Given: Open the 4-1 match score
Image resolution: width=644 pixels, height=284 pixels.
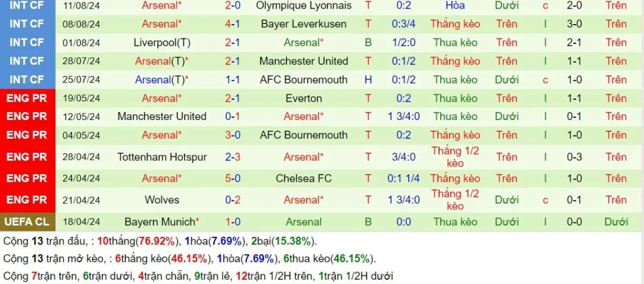Looking at the screenshot, I should tap(233, 24).
